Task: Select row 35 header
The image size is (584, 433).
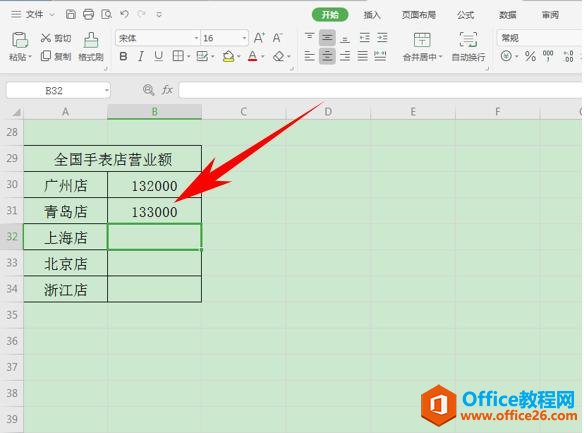Action: pyautogui.click(x=12, y=315)
